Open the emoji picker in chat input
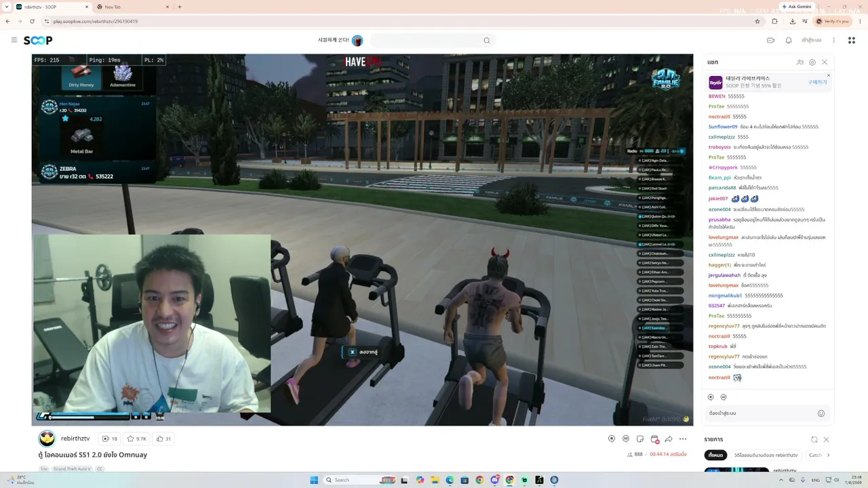The height and width of the screenshot is (488, 868). tap(821, 413)
